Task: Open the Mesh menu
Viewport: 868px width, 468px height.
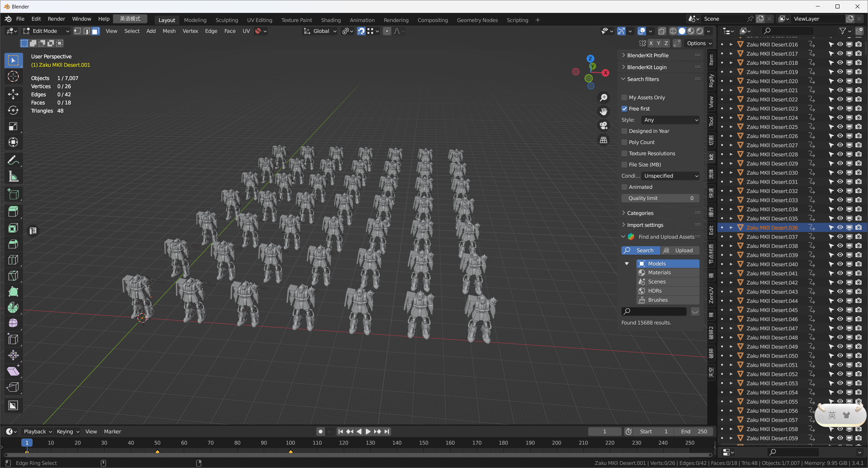Action: (x=169, y=31)
